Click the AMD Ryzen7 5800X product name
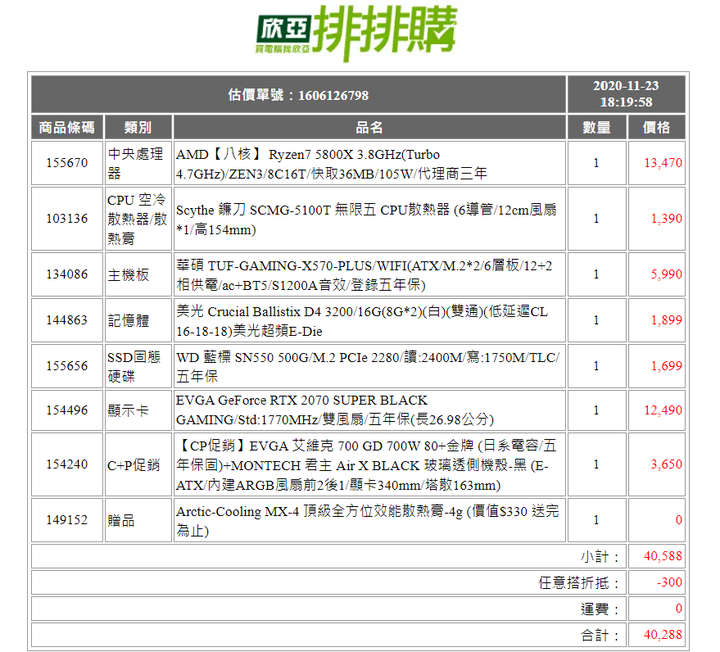Screen dimensions: 720x652 331,163
